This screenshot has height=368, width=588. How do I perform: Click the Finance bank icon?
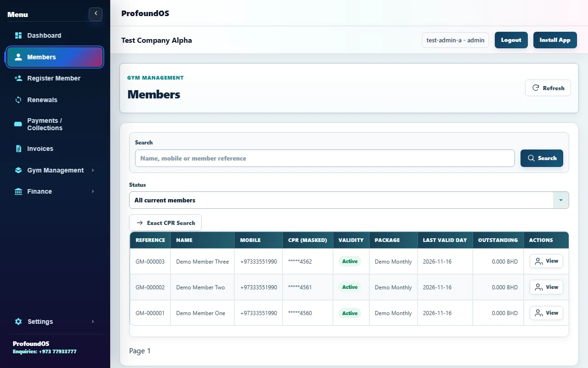point(18,191)
